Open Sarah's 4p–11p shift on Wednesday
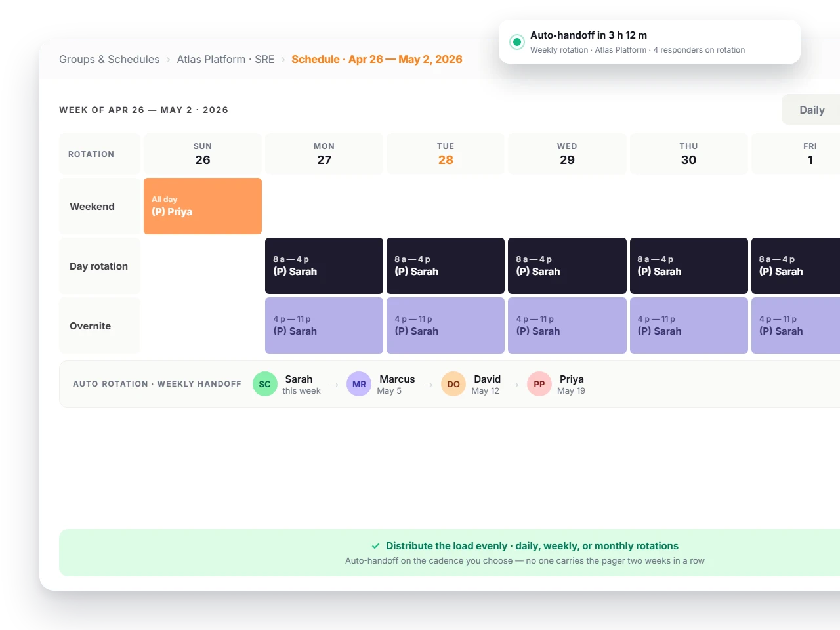The height and width of the screenshot is (630, 840). [x=567, y=325]
